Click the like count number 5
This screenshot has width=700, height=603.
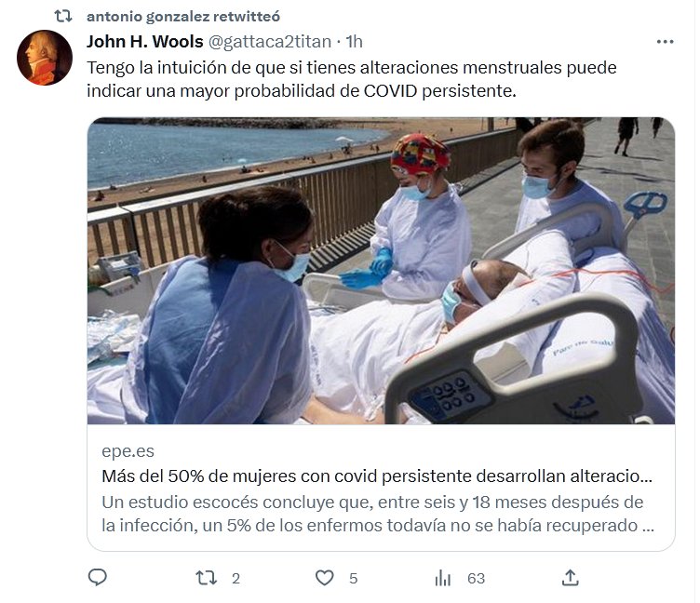(x=353, y=579)
